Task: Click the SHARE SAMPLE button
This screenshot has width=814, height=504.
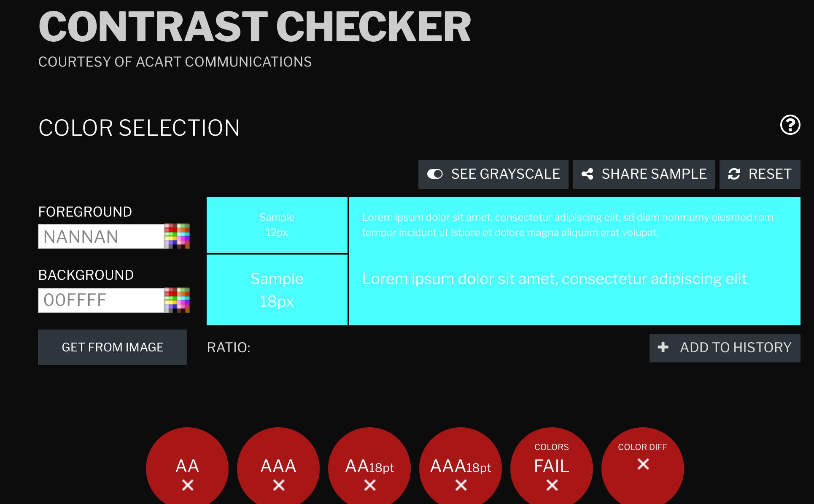Action: [644, 174]
